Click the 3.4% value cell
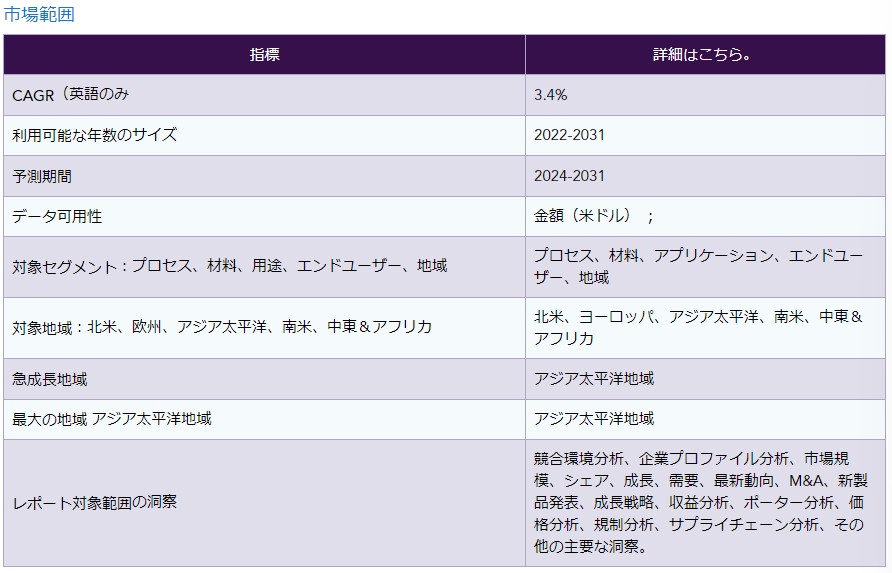892x573 pixels. coord(551,95)
